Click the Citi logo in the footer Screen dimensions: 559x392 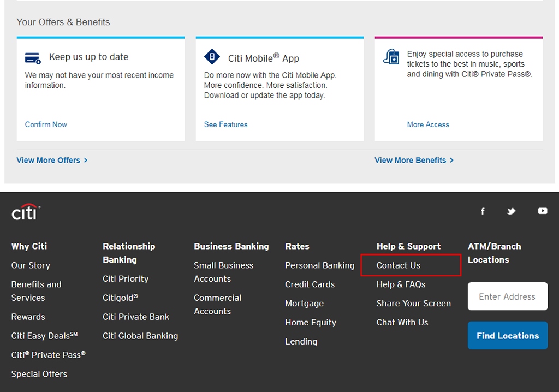(26, 212)
